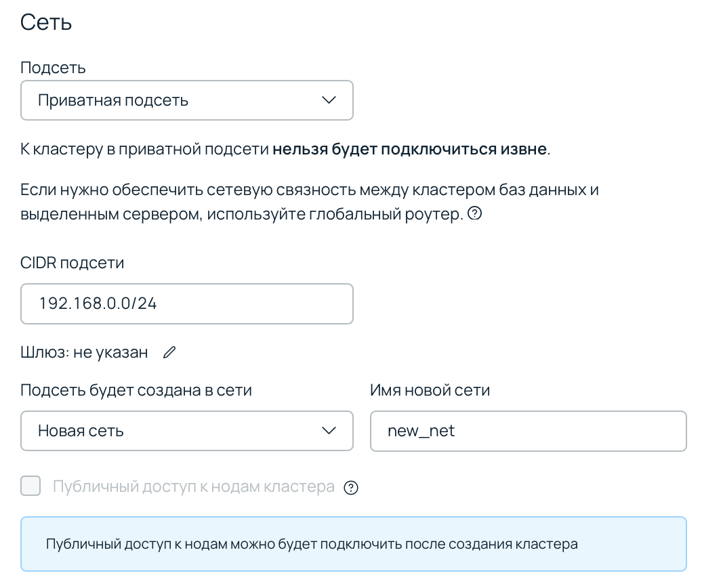The width and height of the screenshot is (702, 588).
Task: Click the chevron on the Подсеть dropdown
Action: coord(329,100)
